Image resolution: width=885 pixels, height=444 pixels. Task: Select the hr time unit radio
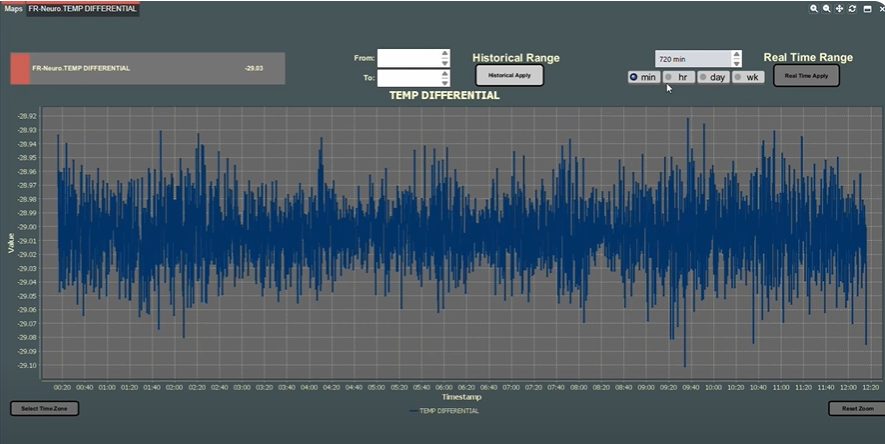pyautogui.click(x=669, y=77)
